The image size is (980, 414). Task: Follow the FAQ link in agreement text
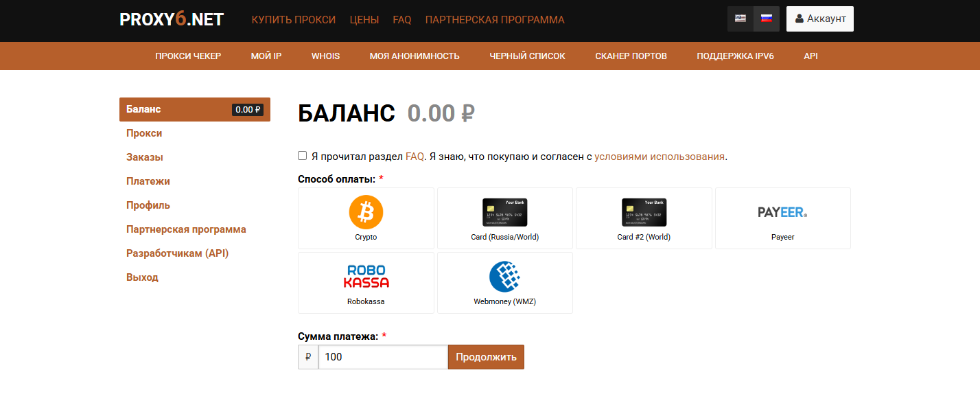click(x=415, y=157)
